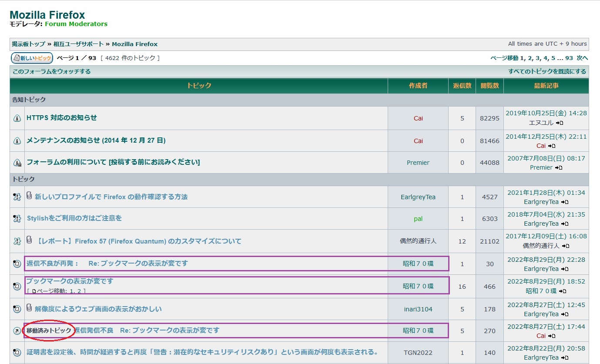Open the HTTPS 対応のお知らせ topic
Viewport: 600px width, 364px height.
tap(62, 118)
